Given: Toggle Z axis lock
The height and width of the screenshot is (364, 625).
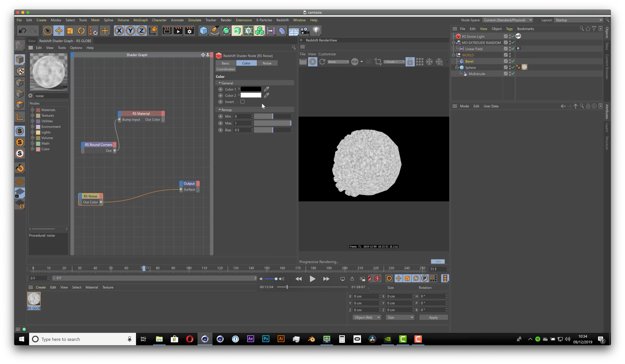Looking at the screenshot, I should click(x=142, y=31).
